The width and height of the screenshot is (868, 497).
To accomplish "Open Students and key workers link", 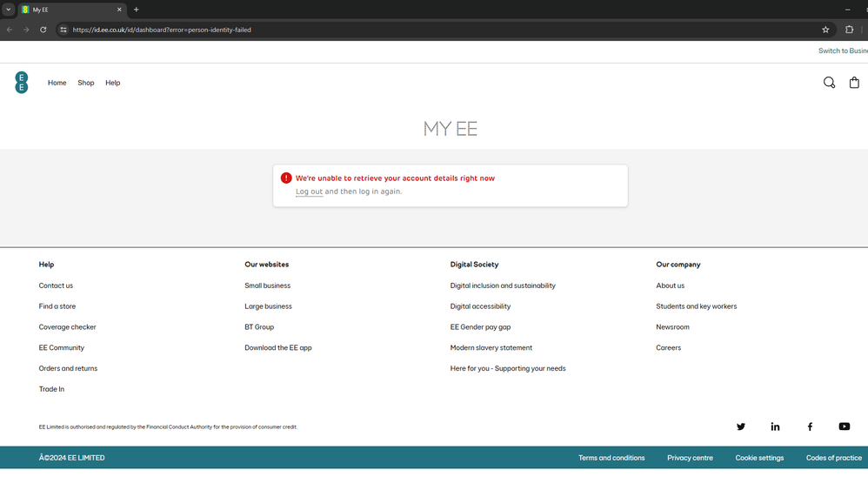I will coord(697,306).
